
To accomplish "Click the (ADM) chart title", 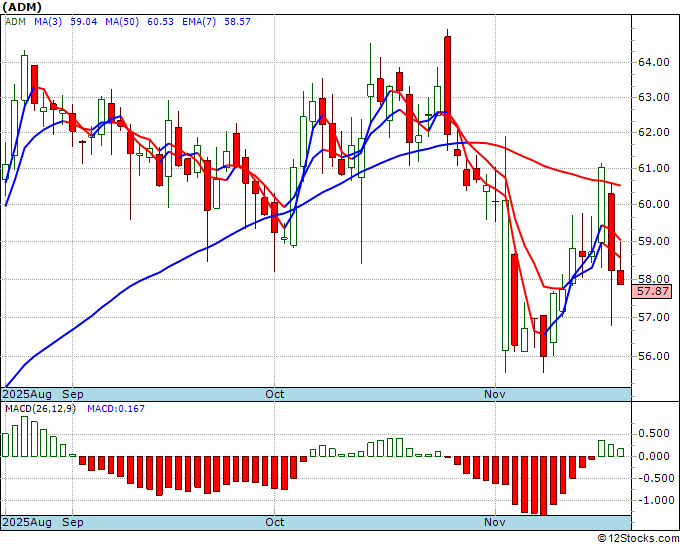I will coord(22,7).
